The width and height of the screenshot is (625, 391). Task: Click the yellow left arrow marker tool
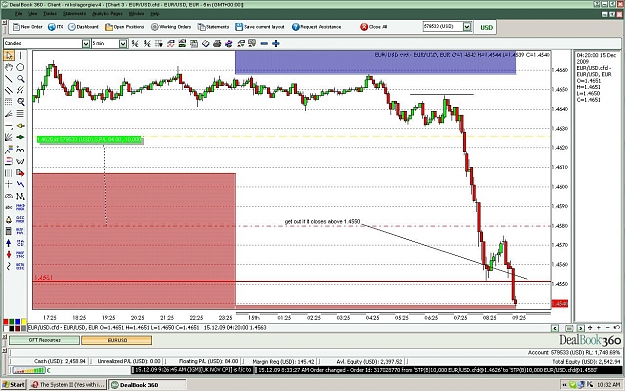click(20, 126)
